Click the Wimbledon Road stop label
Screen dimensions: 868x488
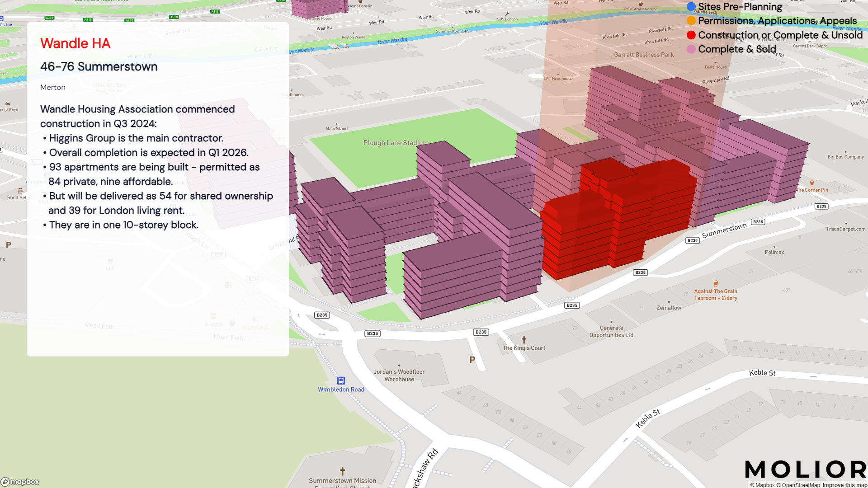341,389
